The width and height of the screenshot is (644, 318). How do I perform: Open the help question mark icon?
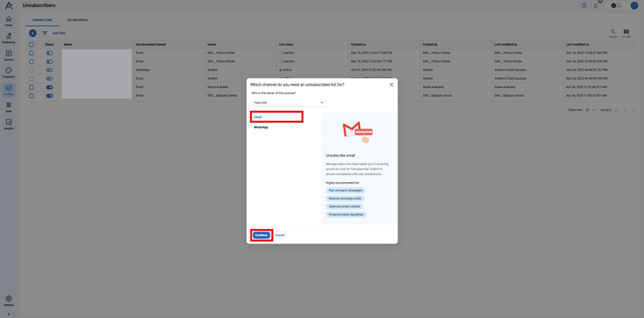[584, 6]
